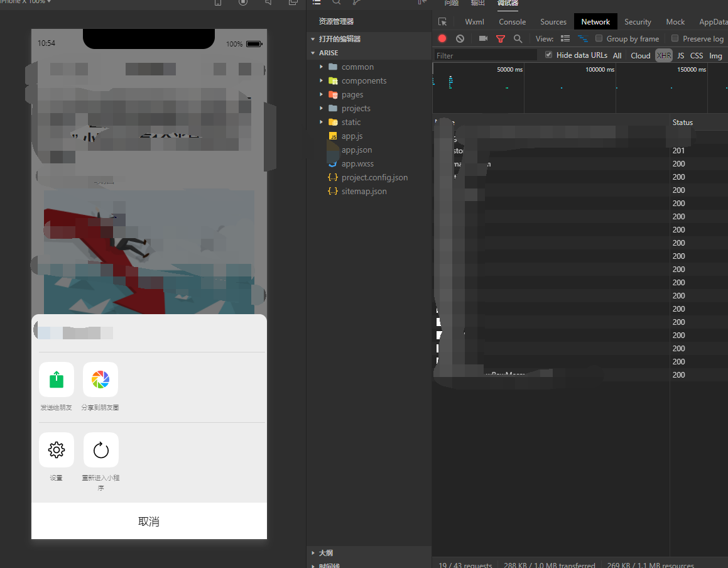Expand the 大纲 outline section
This screenshot has width=728, height=568.
click(x=313, y=553)
